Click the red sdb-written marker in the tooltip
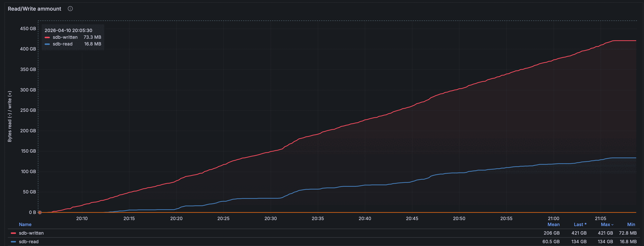The image size is (644, 246). point(47,37)
